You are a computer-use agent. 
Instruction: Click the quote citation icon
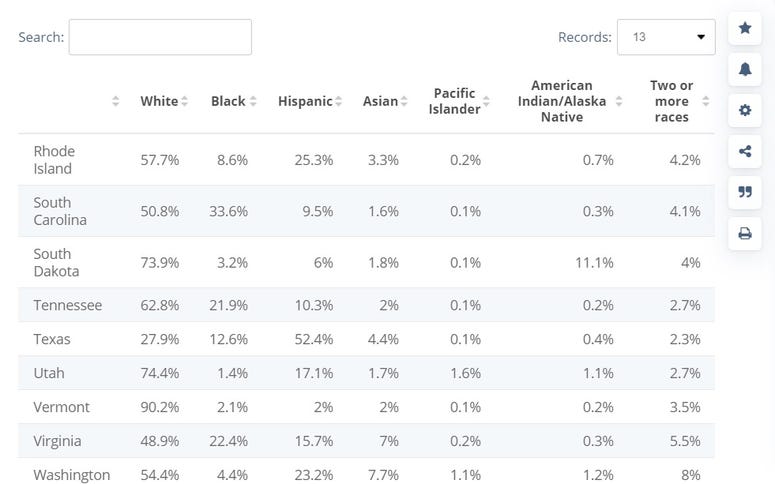tap(745, 193)
